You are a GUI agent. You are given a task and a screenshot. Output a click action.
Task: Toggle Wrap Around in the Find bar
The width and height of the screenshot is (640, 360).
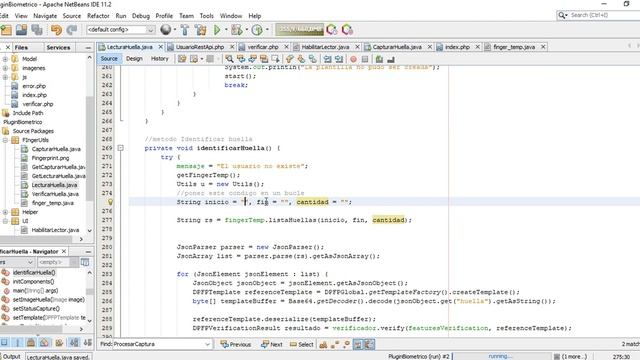[x=369, y=345]
